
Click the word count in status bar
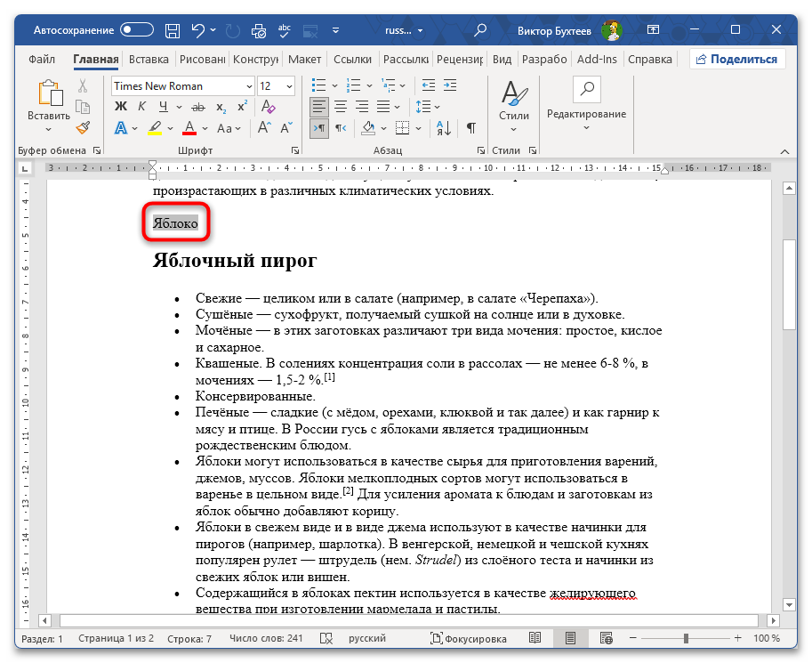point(266,639)
